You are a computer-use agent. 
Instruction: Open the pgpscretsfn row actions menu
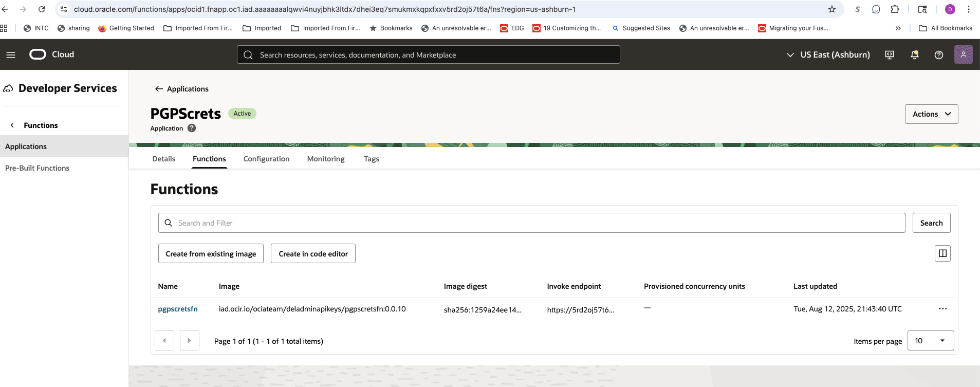coord(942,309)
